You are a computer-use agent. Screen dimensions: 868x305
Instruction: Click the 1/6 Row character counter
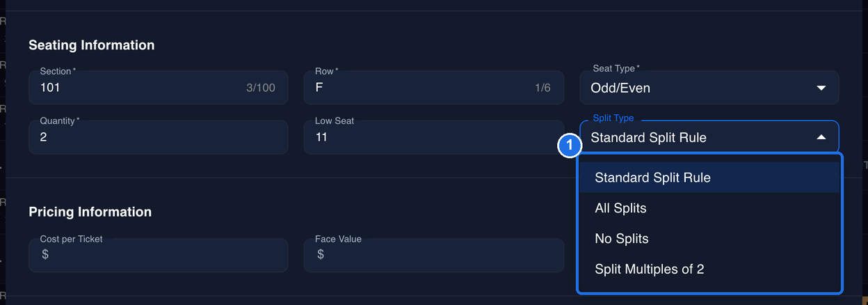coord(542,88)
